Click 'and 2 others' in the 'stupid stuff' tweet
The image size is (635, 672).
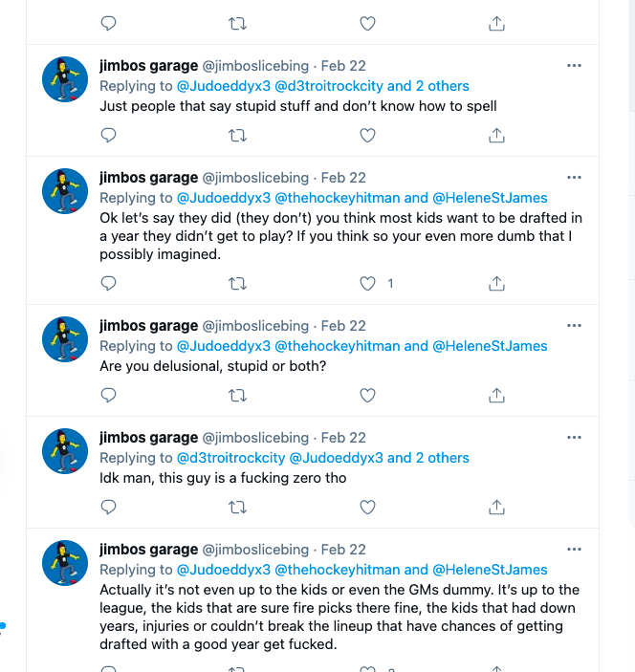(x=427, y=86)
